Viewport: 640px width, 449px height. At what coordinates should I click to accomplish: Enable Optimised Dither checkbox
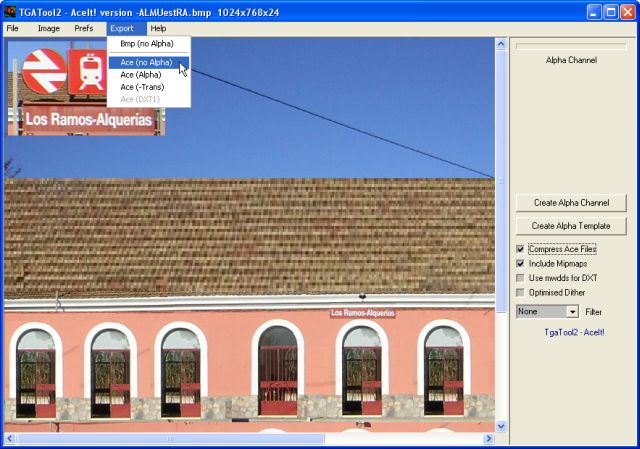click(520, 292)
